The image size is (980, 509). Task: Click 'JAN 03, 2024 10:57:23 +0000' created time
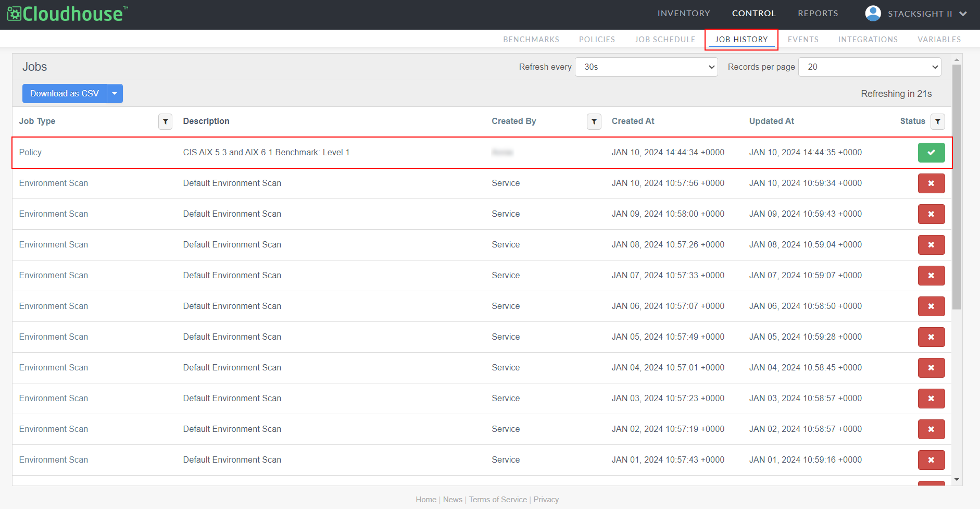[668, 399]
